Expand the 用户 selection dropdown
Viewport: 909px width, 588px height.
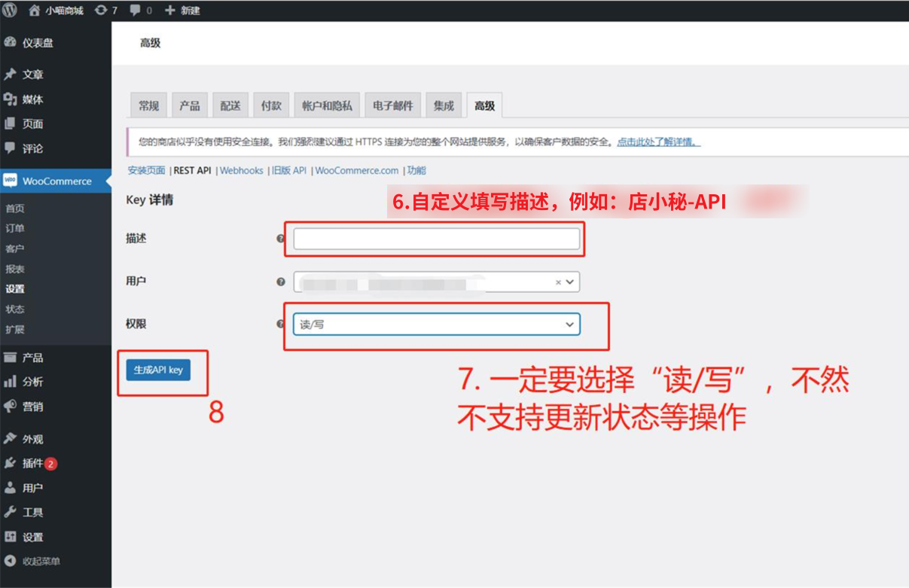point(570,282)
